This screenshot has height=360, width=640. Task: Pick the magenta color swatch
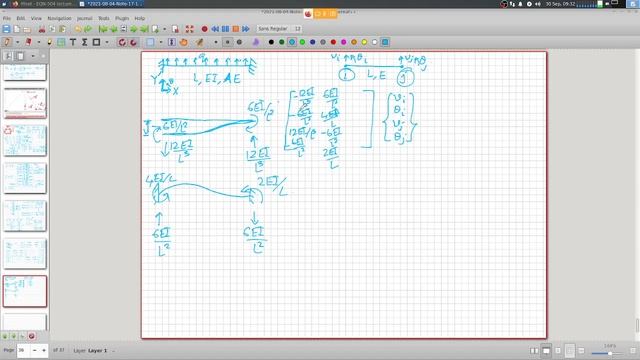[344, 42]
